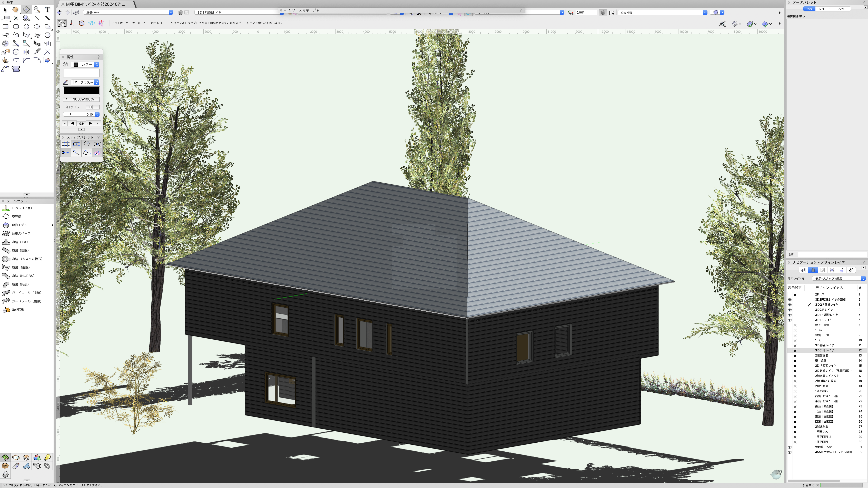
Task: Click the black pen color swatch
Action: click(x=81, y=91)
